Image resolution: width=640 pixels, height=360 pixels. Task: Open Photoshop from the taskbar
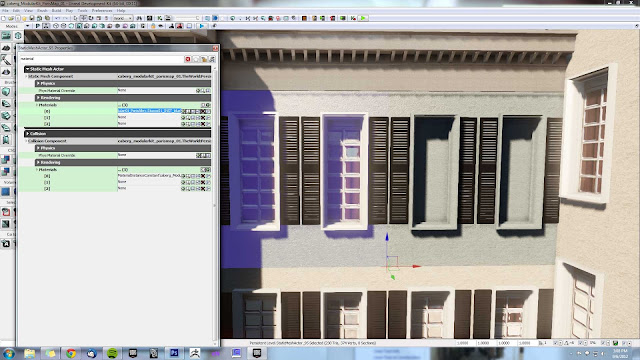174,353
